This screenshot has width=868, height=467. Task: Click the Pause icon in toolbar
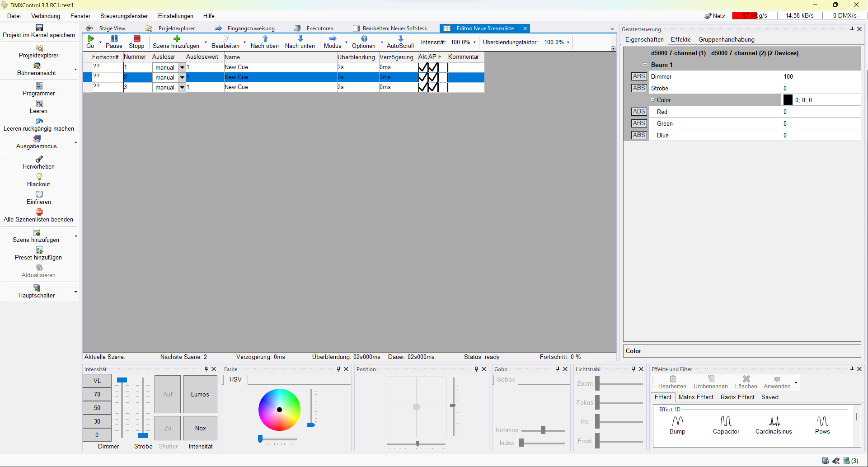tap(114, 39)
